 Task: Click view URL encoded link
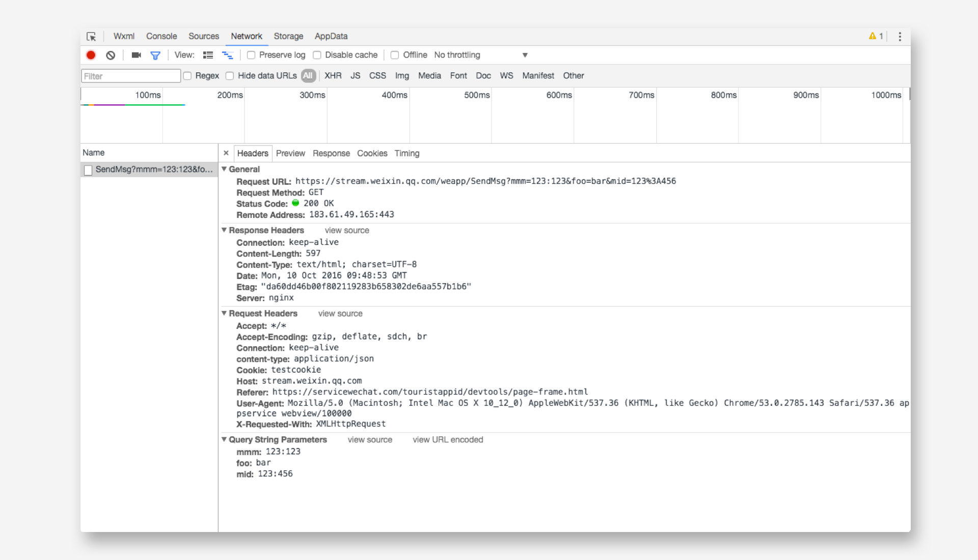(448, 439)
